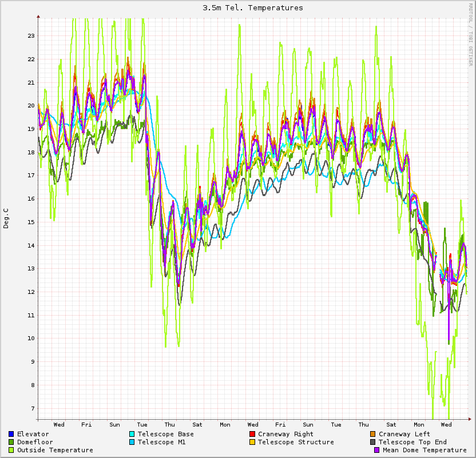Click the blue Elevator legend swatch

point(11,434)
